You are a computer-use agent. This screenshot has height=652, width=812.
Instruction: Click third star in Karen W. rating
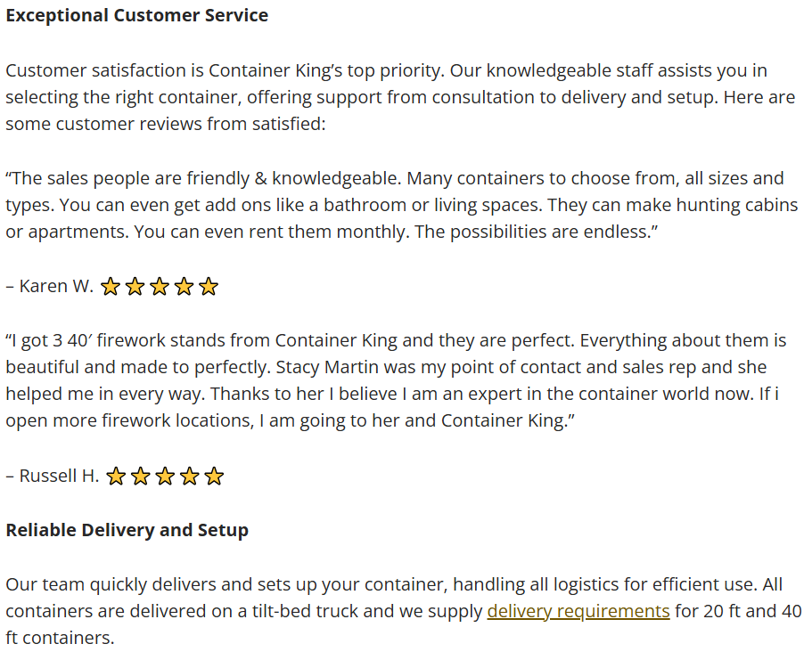tap(160, 286)
